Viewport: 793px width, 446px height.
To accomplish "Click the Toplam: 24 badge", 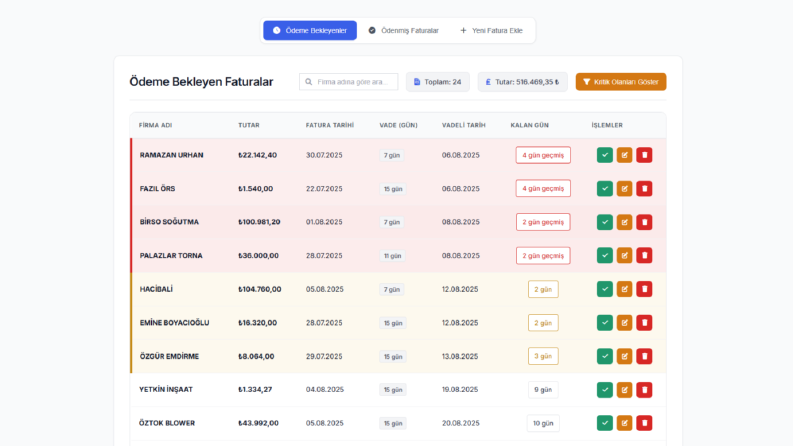I will [x=437, y=82].
